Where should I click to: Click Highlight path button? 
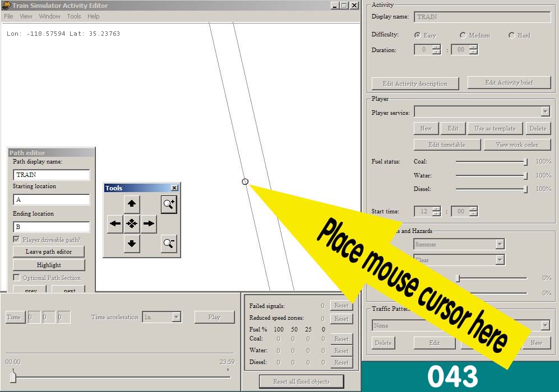coord(49,265)
